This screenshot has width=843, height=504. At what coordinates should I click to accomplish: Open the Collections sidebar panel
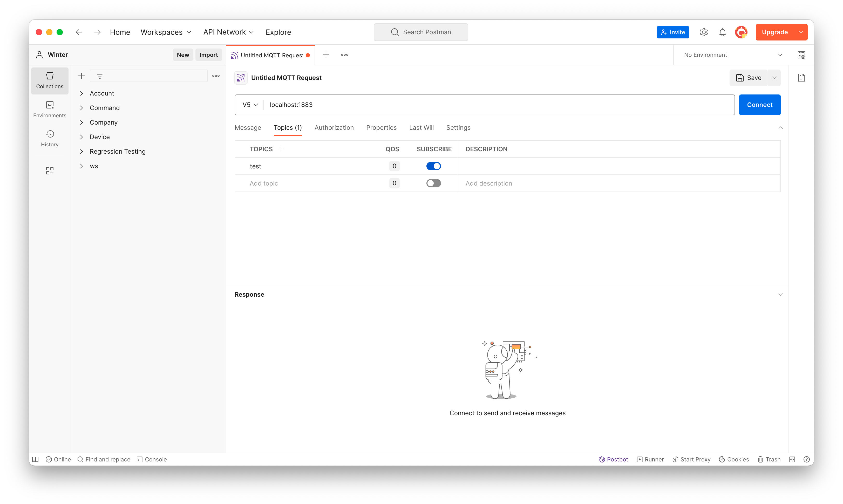pos(50,80)
